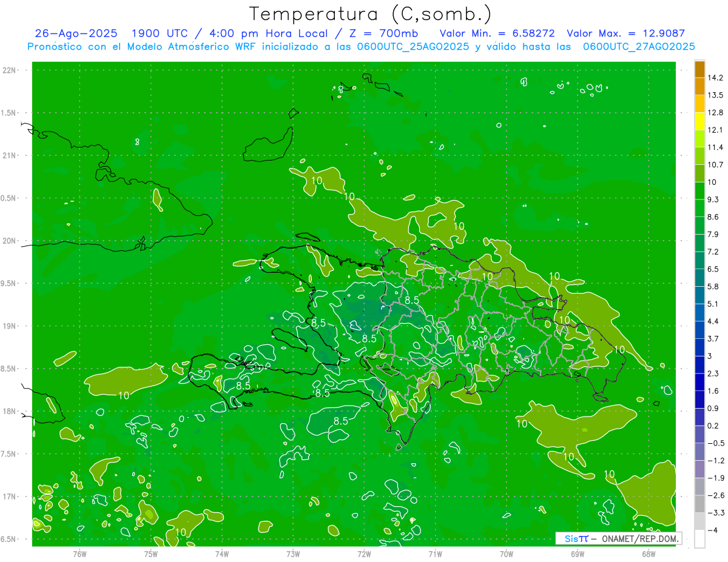
Task: Click the "20N" latitude label
Action: pos(10,241)
